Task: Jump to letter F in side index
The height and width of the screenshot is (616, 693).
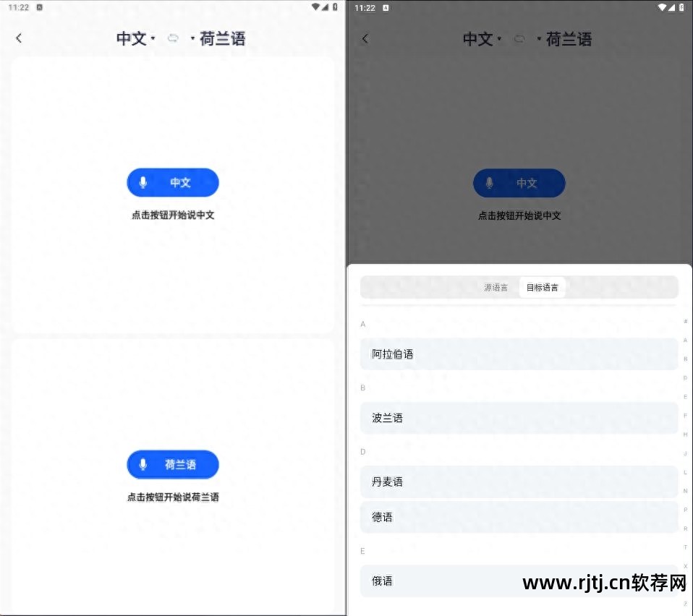Action: coord(686,416)
